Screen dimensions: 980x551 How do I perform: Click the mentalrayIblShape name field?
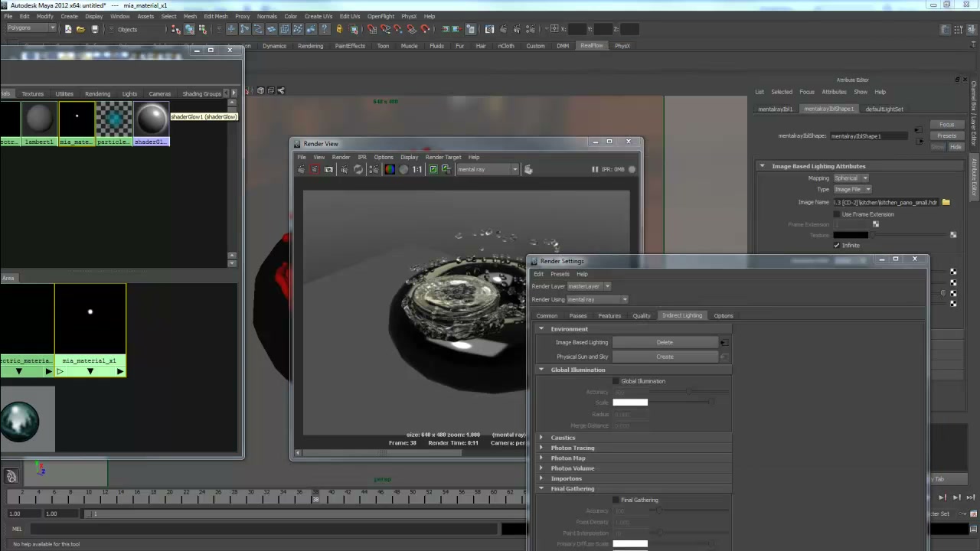tap(869, 135)
